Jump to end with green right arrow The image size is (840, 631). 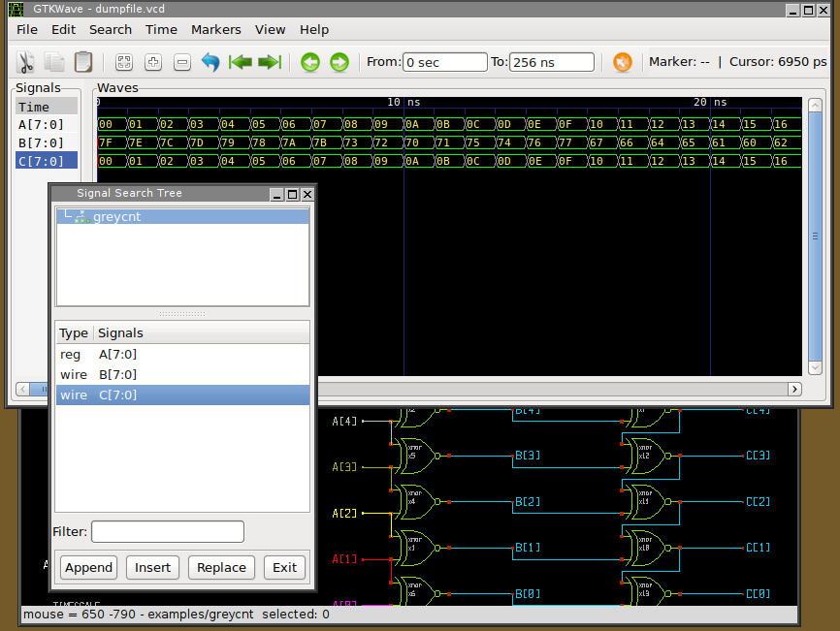click(x=269, y=62)
